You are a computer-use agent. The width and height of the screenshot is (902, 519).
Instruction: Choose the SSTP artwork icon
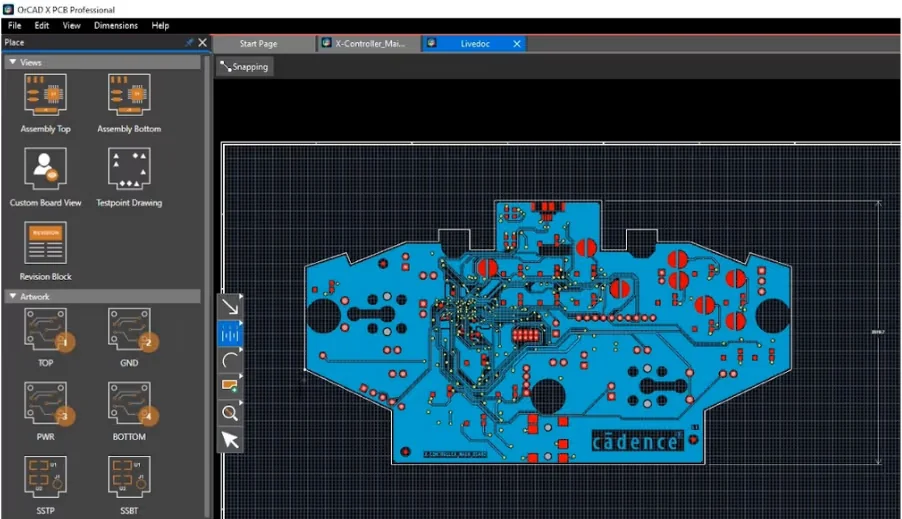(45, 477)
